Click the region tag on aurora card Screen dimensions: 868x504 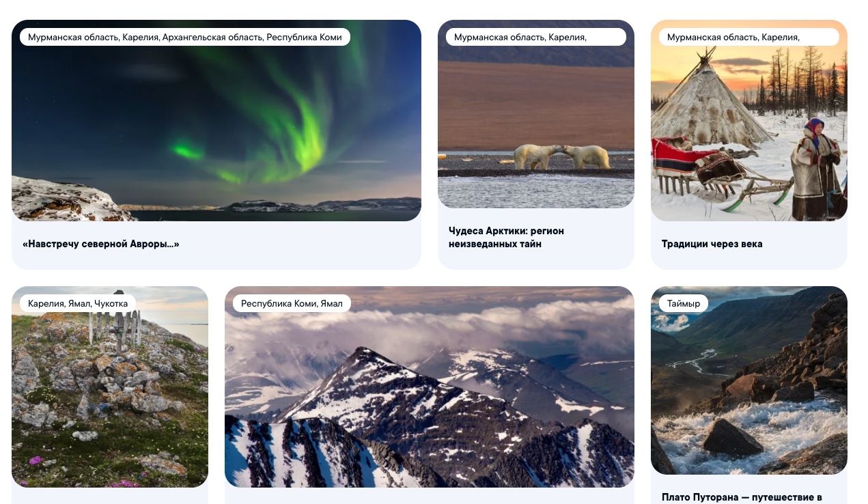(185, 37)
